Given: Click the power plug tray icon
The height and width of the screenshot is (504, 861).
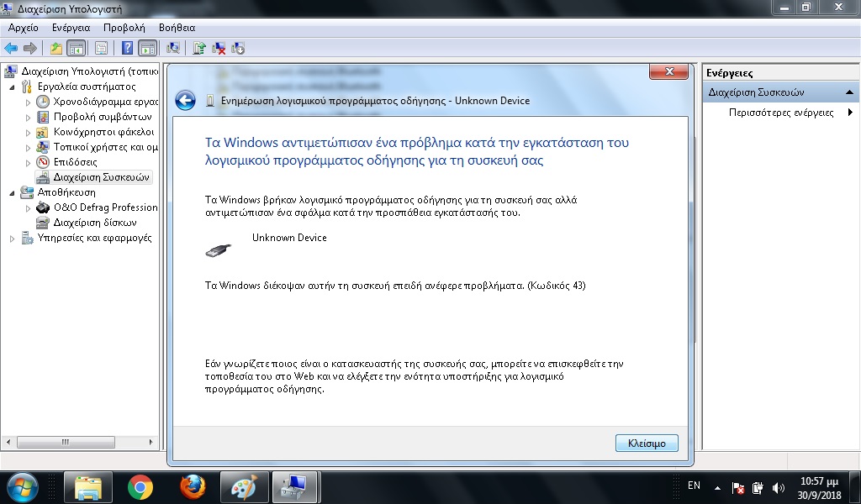Looking at the screenshot, I should (x=758, y=487).
